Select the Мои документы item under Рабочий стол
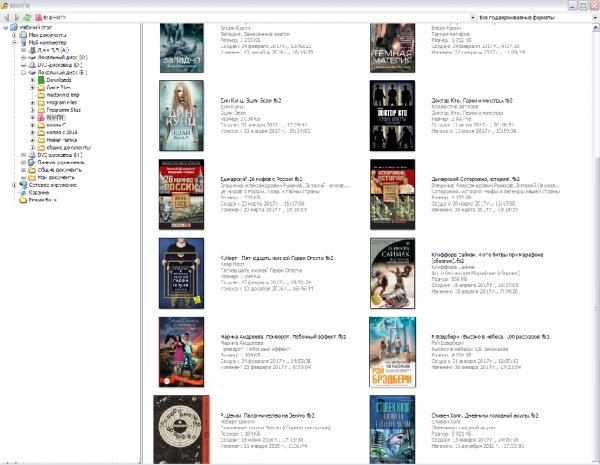Viewport: 600px width, 465px height. tap(48, 35)
